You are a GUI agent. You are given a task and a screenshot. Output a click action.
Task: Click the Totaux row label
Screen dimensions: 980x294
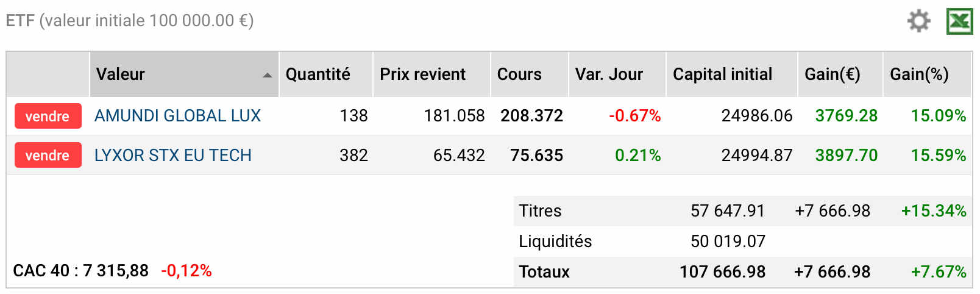(544, 272)
